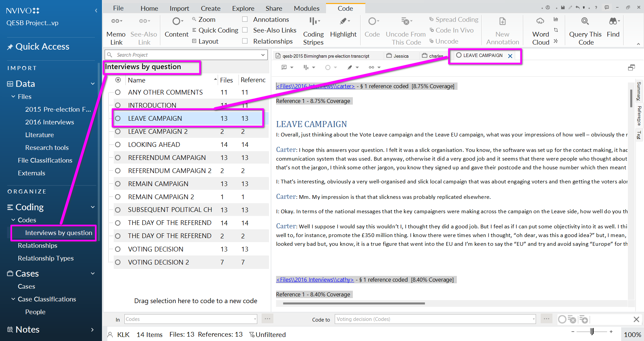The width and height of the screenshot is (644, 341).
Task: Select the Highlight tool
Action: (x=343, y=21)
